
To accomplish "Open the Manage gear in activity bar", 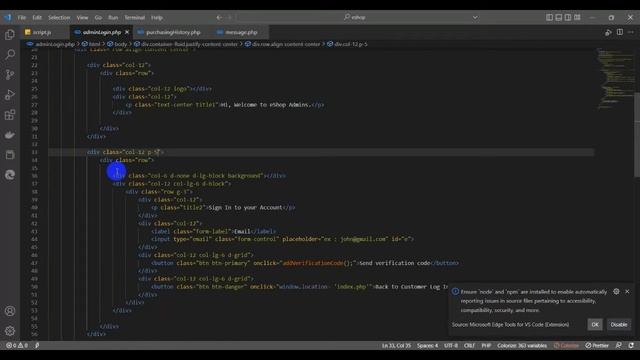I will [10, 331].
